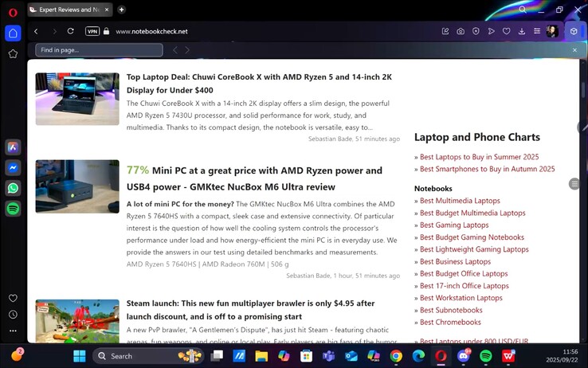Click inside the Find in page field

click(99, 50)
